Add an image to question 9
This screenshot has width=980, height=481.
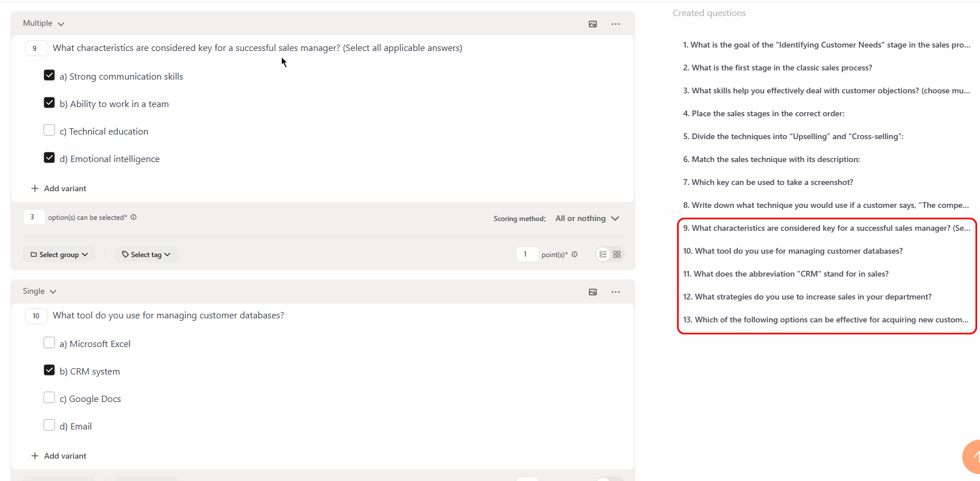coord(593,24)
